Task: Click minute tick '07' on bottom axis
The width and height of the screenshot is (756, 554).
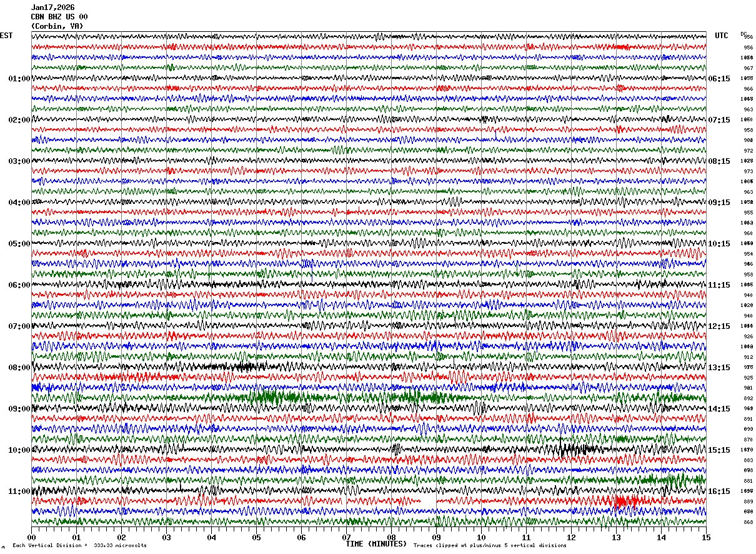Action: pyautogui.click(x=346, y=537)
